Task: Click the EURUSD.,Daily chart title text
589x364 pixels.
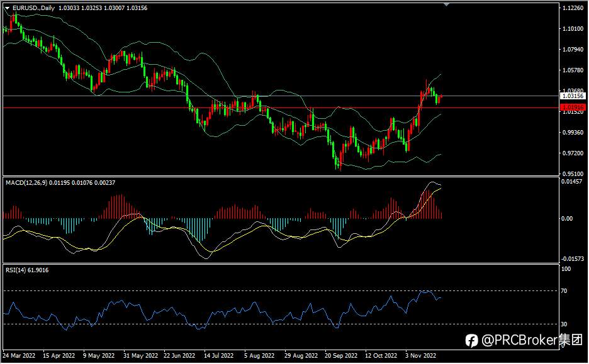Action: coord(34,8)
